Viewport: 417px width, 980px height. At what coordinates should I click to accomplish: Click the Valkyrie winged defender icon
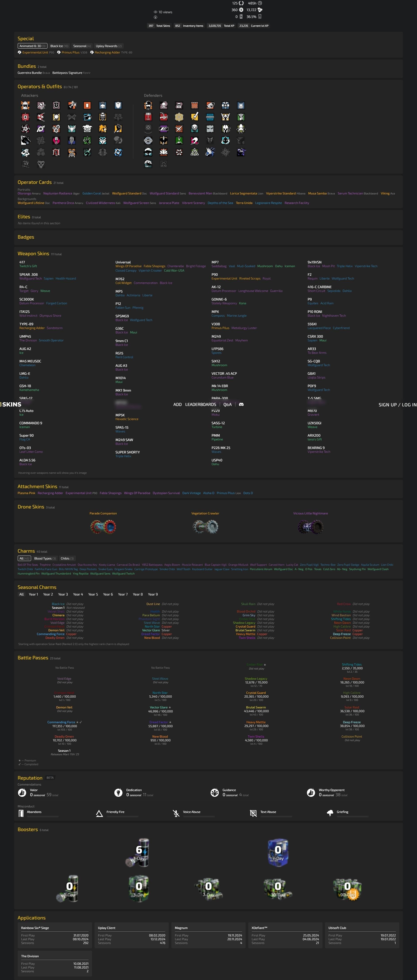(x=226, y=117)
